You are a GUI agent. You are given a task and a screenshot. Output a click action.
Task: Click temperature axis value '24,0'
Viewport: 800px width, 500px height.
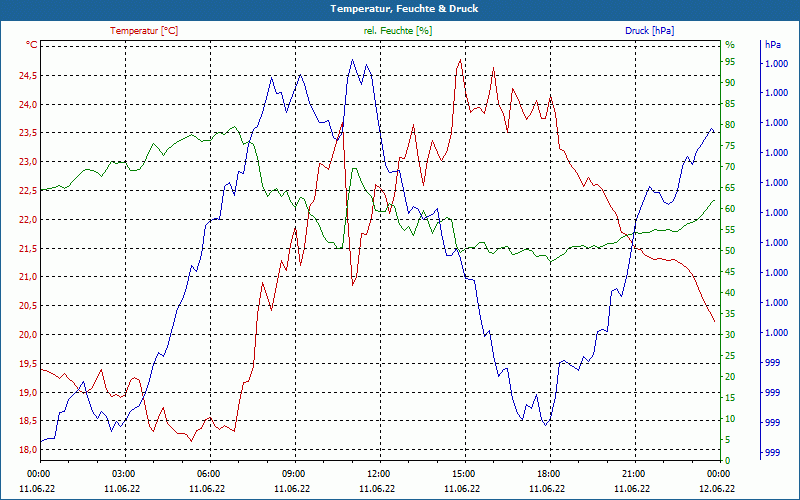28,105
